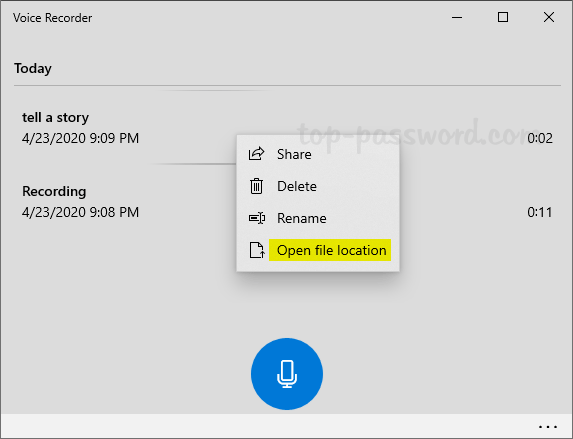Close the Voice Recorder window

pos(549,17)
